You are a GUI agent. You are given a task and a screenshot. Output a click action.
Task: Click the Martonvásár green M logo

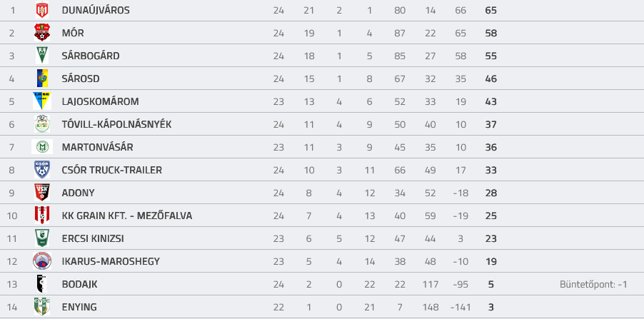(42, 146)
